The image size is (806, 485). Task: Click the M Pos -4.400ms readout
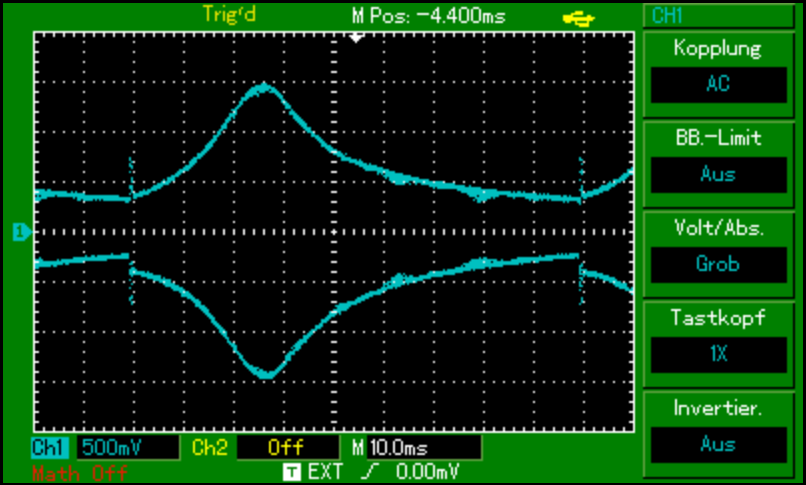pyautogui.click(x=429, y=16)
